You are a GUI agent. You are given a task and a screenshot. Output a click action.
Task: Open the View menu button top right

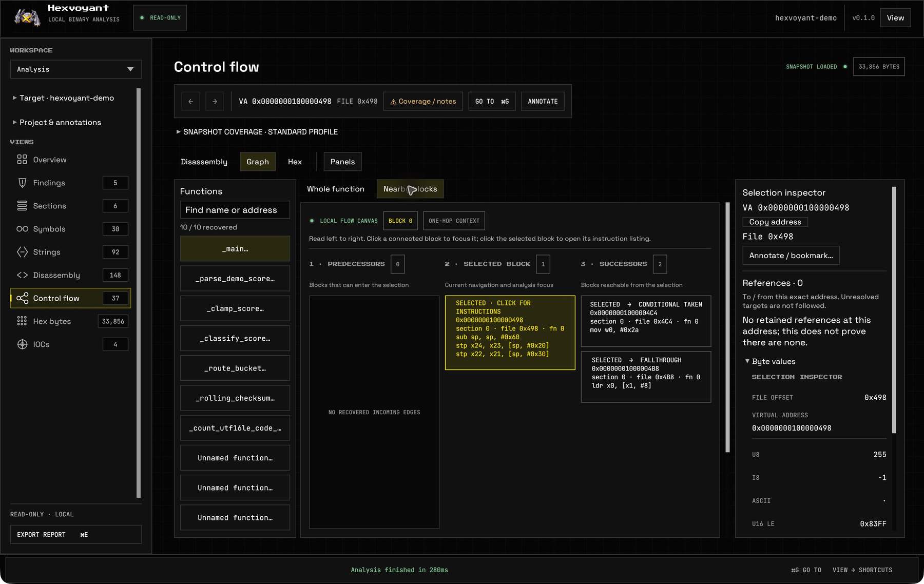(895, 17)
